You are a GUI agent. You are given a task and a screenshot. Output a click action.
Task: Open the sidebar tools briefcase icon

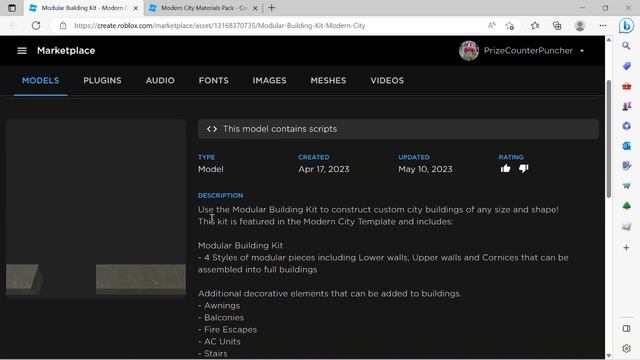click(x=626, y=86)
